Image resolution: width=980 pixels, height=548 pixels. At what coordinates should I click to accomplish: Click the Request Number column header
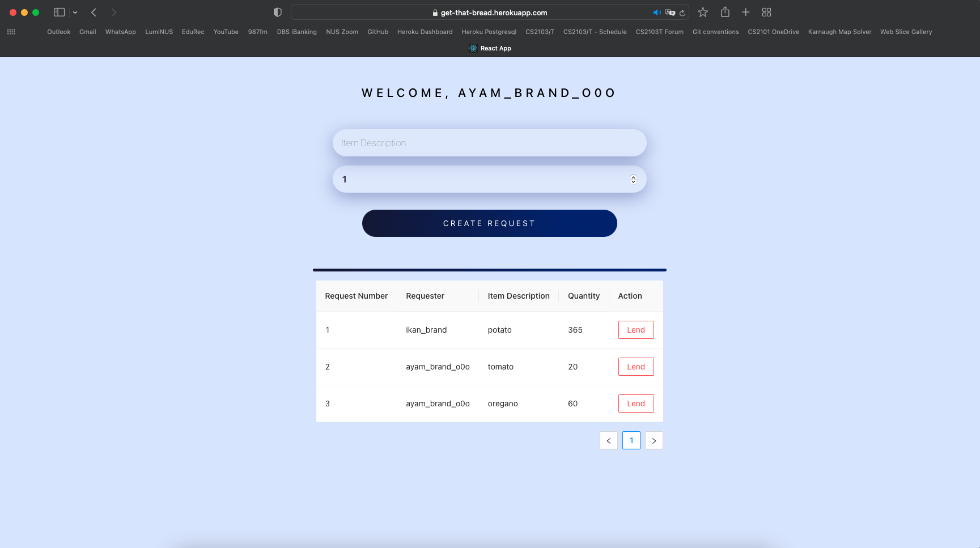tap(357, 296)
